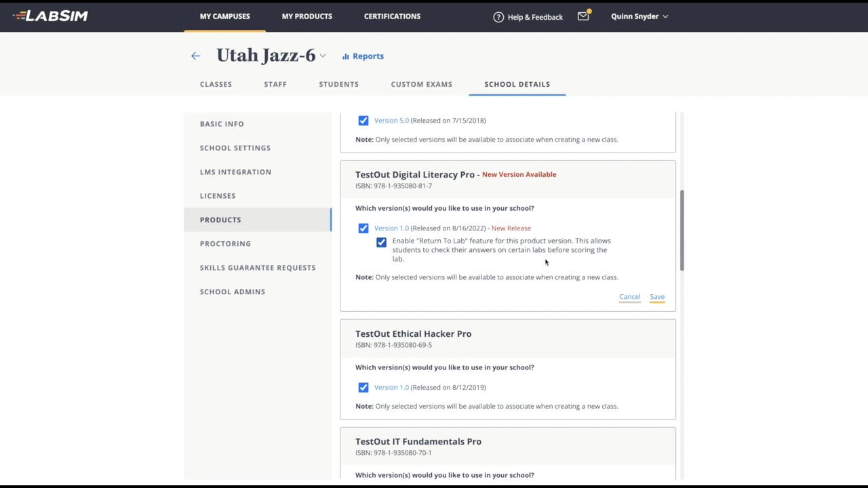Click the LabSim logo
This screenshot has height=488, width=868.
coord(50,16)
